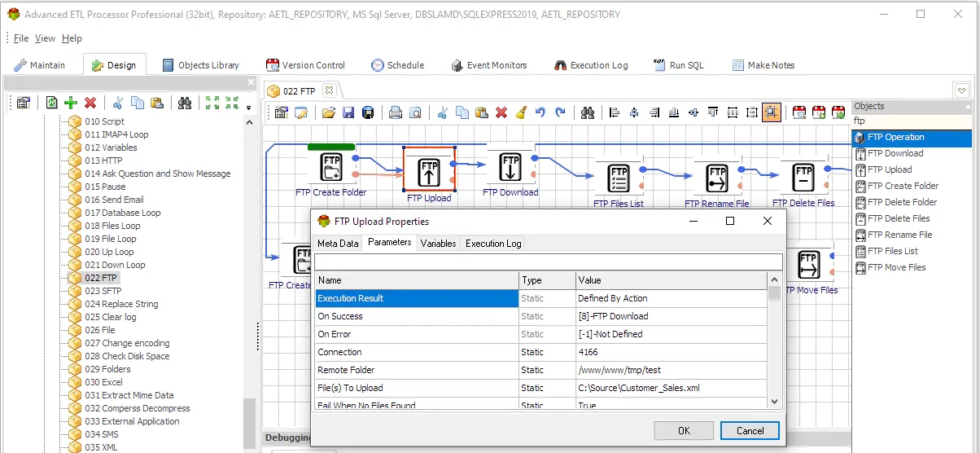This screenshot has height=453, width=980.
Task: Click the properties icon in left tree toolbar
Action: pyautogui.click(x=23, y=103)
